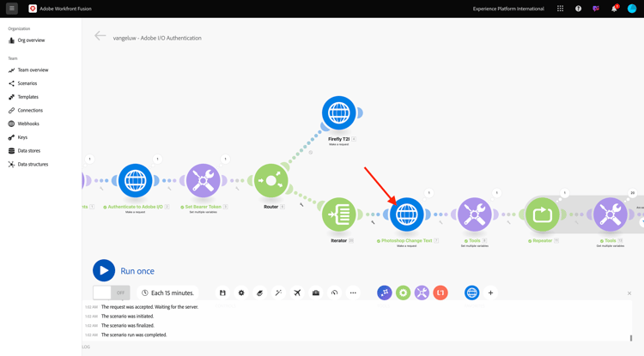Open scenario settings gear
Viewport: 644px width, 356px height.
[241, 293]
